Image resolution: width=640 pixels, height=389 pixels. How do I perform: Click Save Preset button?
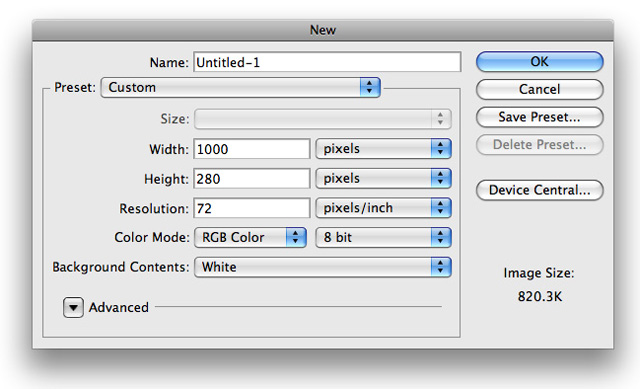click(539, 117)
